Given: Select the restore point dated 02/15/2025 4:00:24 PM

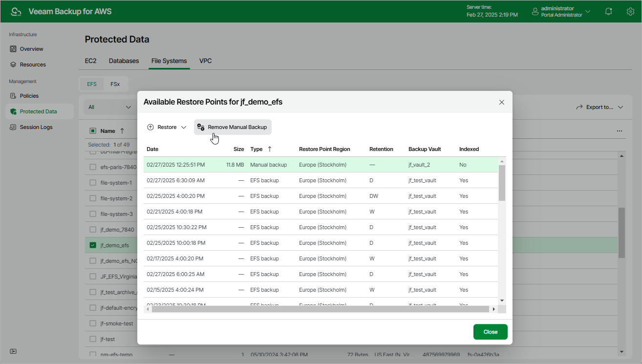Looking at the screenshot, I should click(321, 290).
